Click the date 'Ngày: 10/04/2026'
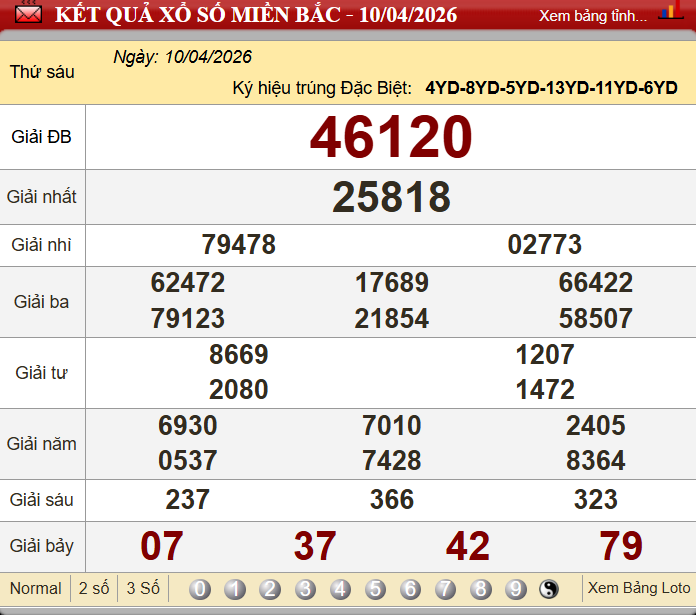 click(x=182, y=57)
